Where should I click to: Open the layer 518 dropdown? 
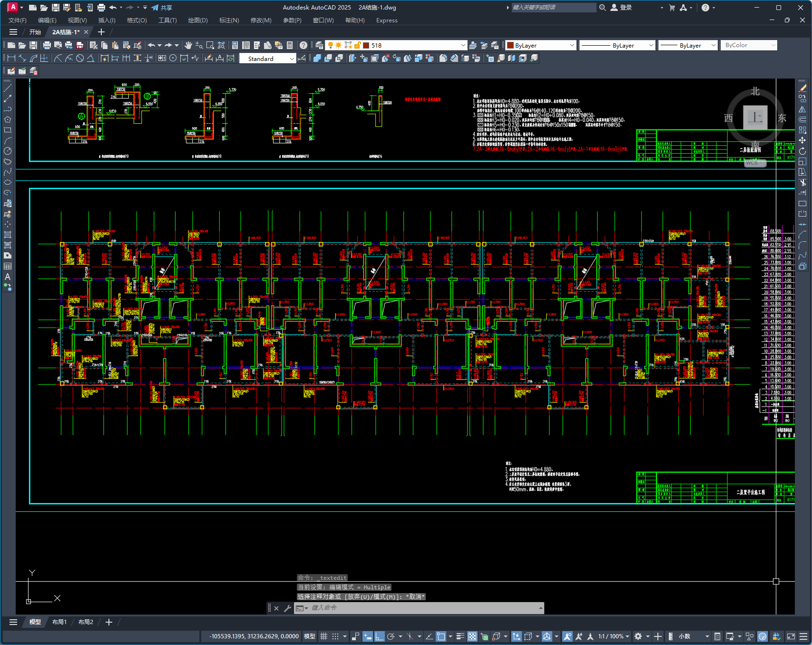pos(463,45)
